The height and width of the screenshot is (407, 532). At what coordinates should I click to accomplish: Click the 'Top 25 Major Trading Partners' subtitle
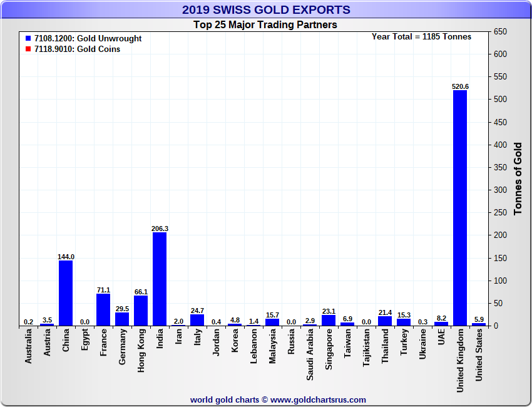point(265,25)
